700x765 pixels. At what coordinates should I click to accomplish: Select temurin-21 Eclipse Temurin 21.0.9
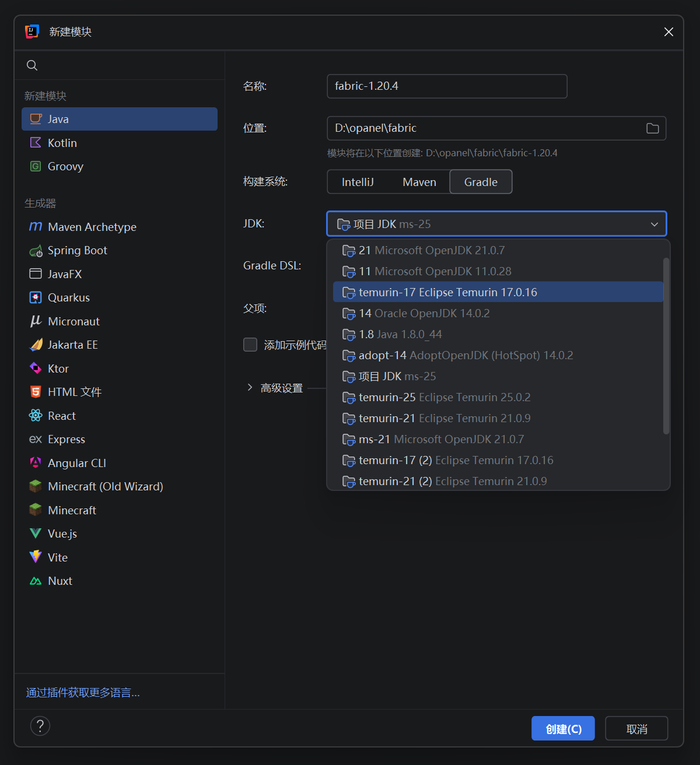pyautogui.click(x=498, y=418)
